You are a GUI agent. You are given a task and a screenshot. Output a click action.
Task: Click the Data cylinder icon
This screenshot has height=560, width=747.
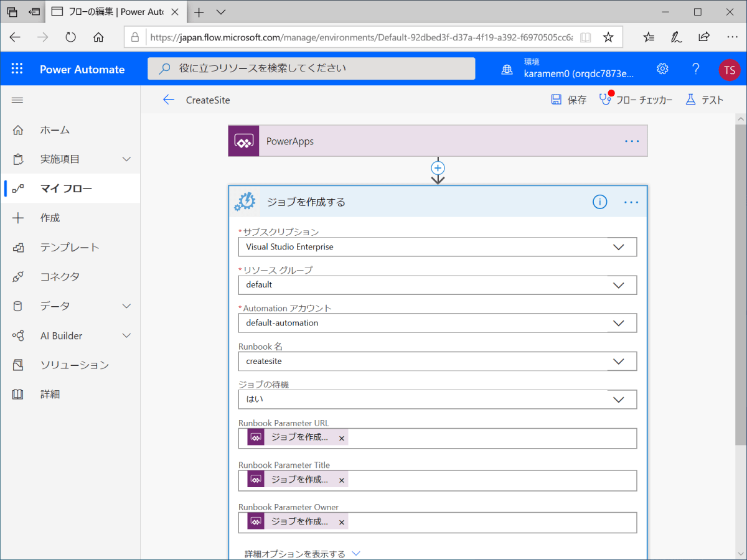(18, 306)
